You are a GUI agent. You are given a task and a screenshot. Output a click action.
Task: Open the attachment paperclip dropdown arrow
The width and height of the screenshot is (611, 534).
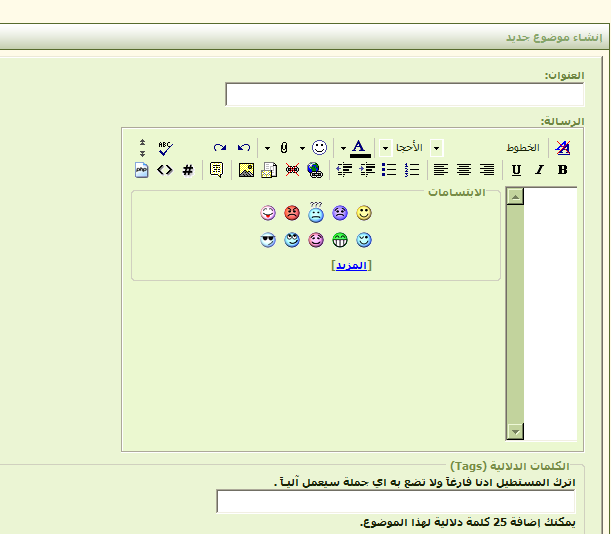tap(267, 148)
